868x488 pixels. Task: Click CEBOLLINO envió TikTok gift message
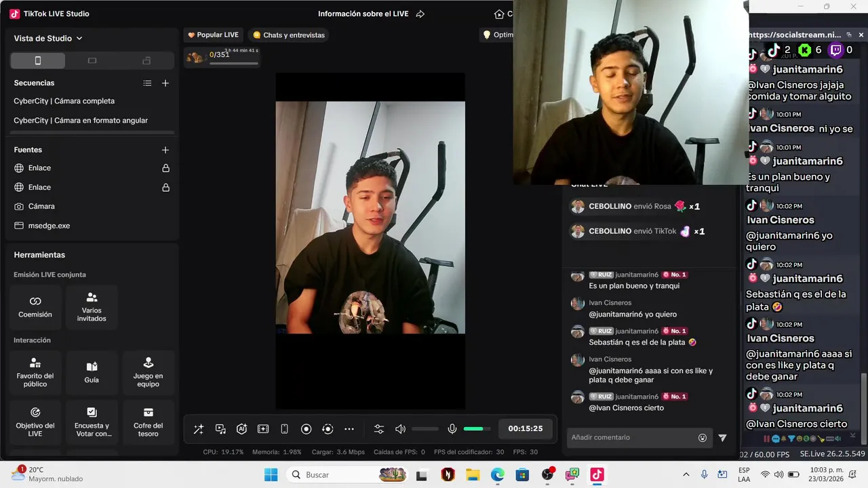pyautogui.click(x=637, y=231)
